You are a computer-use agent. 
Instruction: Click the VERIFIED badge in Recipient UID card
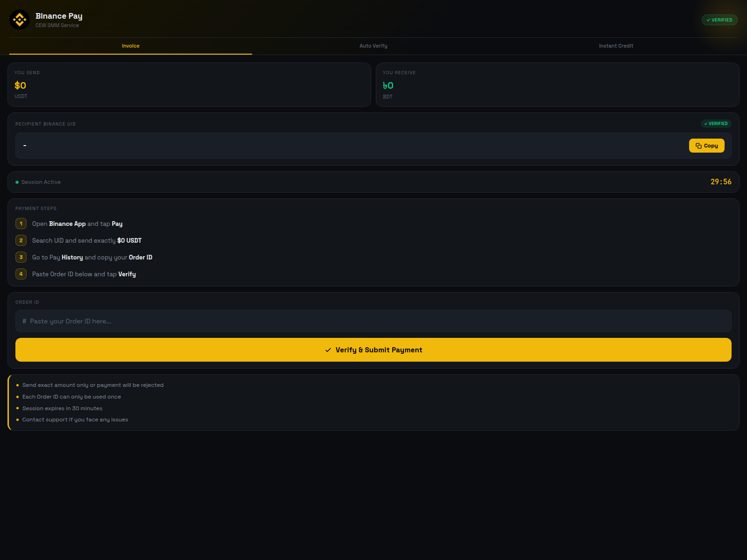(x=716, y=124)
